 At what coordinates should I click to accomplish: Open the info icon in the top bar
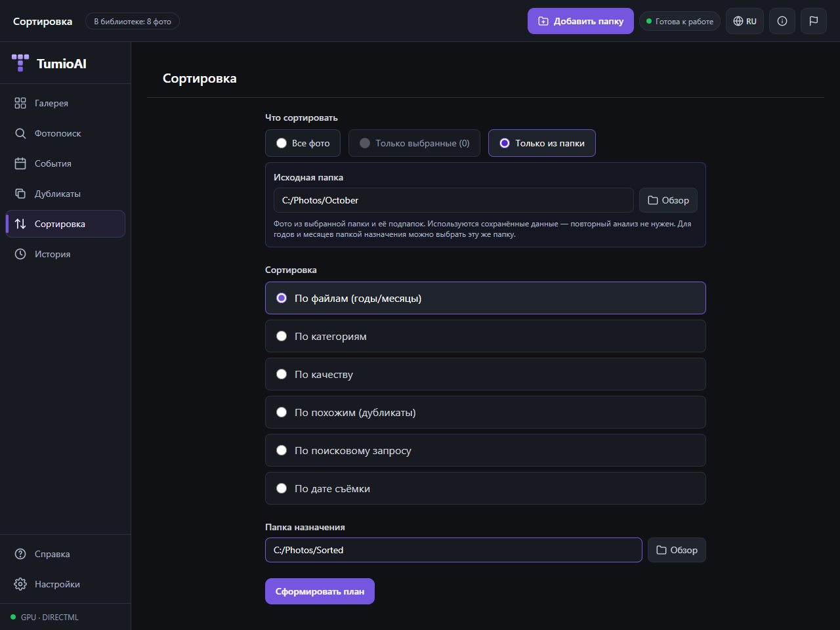pyautogui.click(x=782, y=21)
